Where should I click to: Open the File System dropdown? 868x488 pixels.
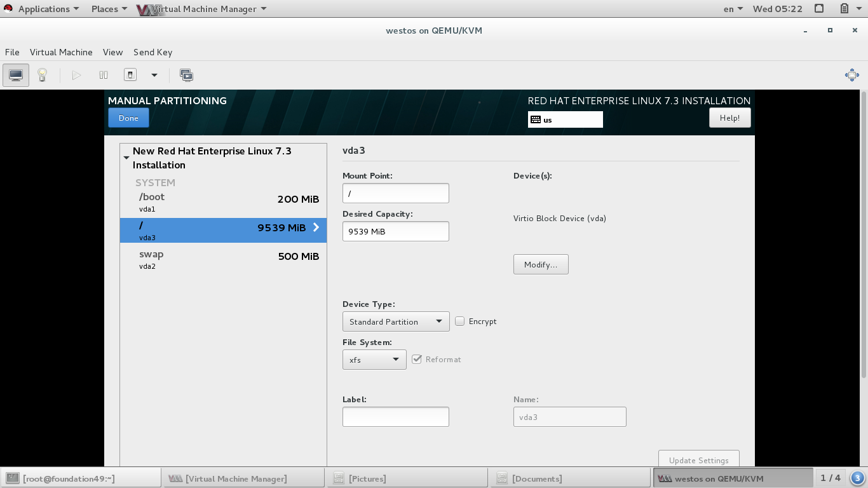click(x=374, y=360)
